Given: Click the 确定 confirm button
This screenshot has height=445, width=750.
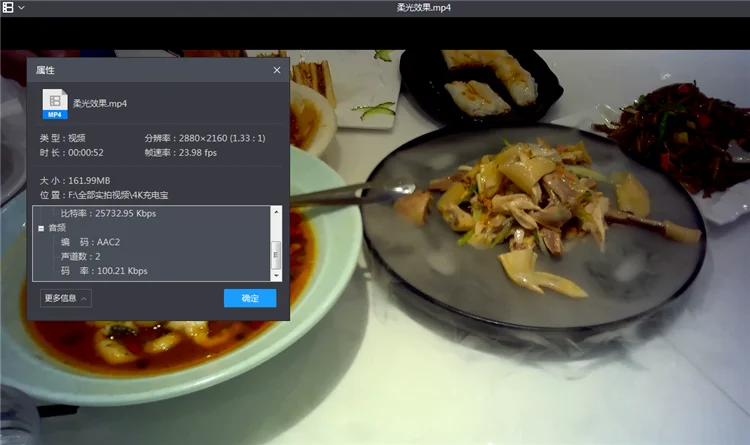Looking at the screenshot, I should point(250,298).
